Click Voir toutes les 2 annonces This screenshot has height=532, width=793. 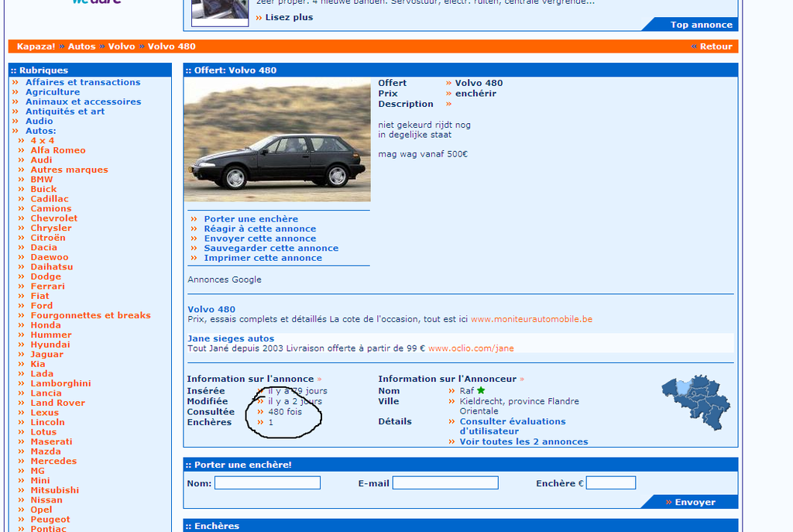pyautogui.click(x=524, y=441)
